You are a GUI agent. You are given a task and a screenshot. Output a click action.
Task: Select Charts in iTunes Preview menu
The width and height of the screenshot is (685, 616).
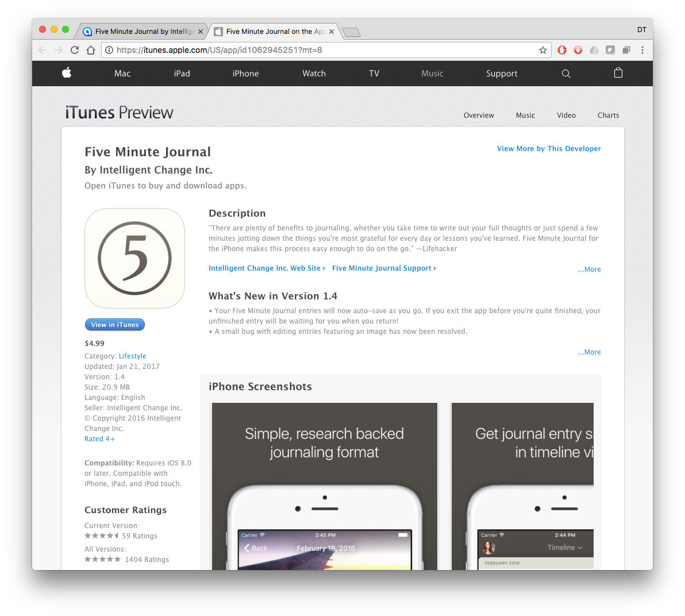[608, 115]
